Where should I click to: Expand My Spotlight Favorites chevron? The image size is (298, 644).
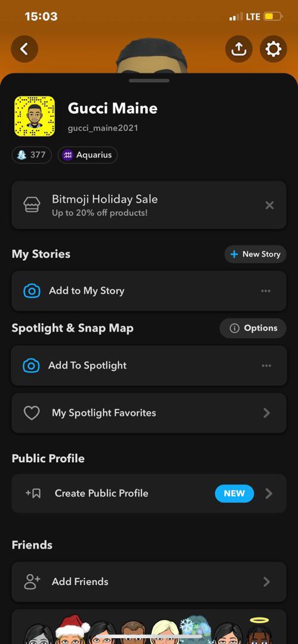tap(267, 413)
